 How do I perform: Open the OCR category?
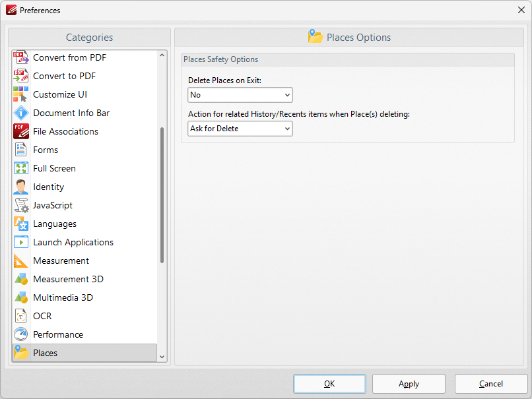[84, 316]
